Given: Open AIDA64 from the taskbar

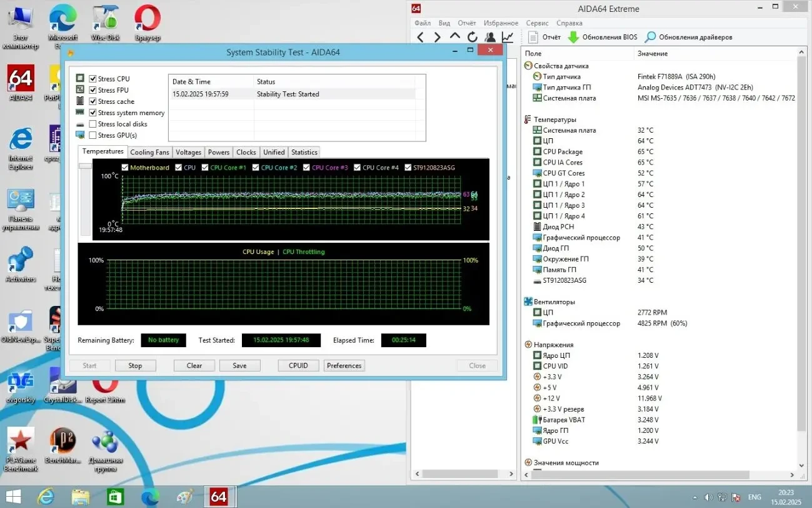Looking at the screenshot, I should coord(218,497).
